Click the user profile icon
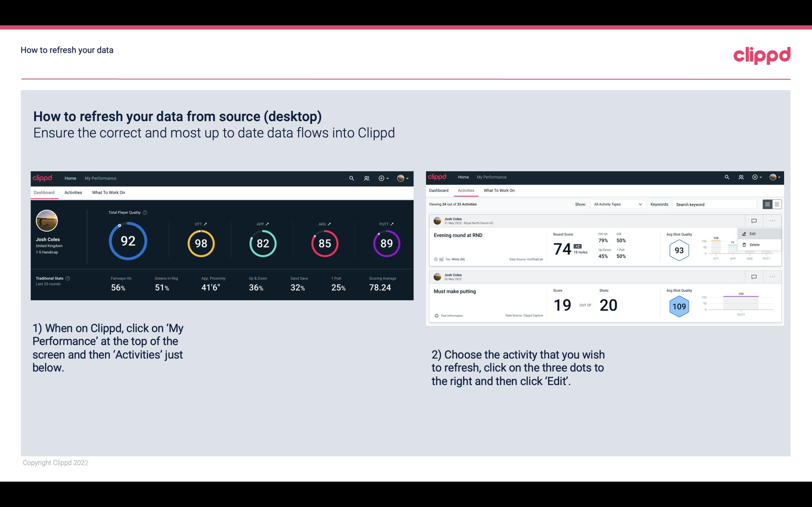The height and width of the screenshot is (507, 812). click(401, 177)
